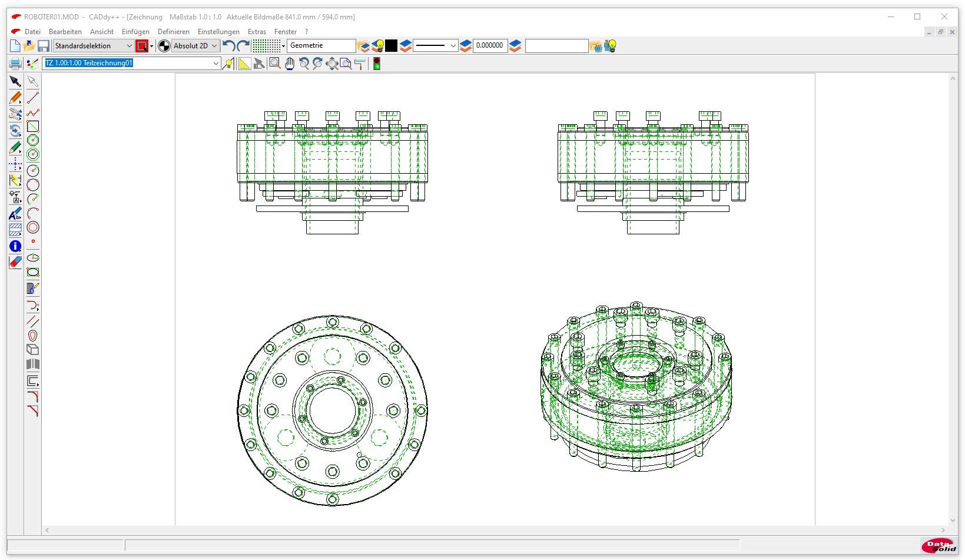965x560 pixels.
Task: Select the chamfer corner tool
Action: point(33,411)
